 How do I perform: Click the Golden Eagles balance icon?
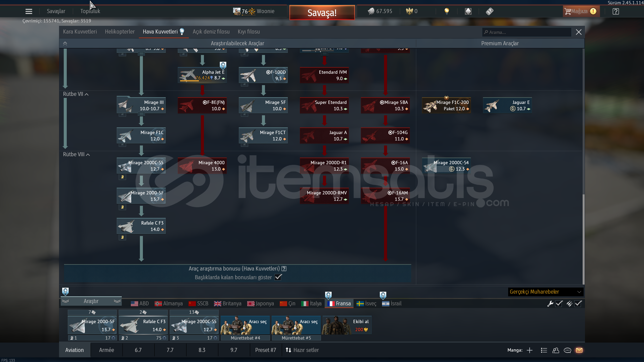click(409, 11)
